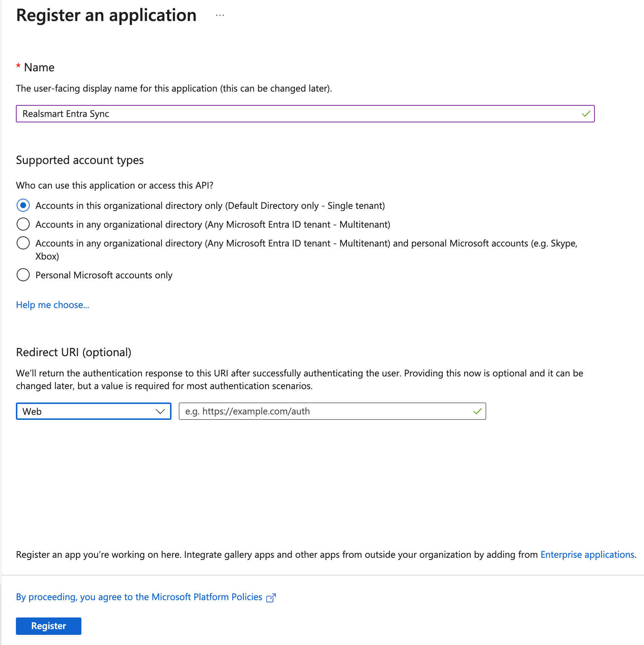The image size is (644, 645).
Task: Click the Single tenant option label text
Action: pyautogui.click(x=210, y=206)
